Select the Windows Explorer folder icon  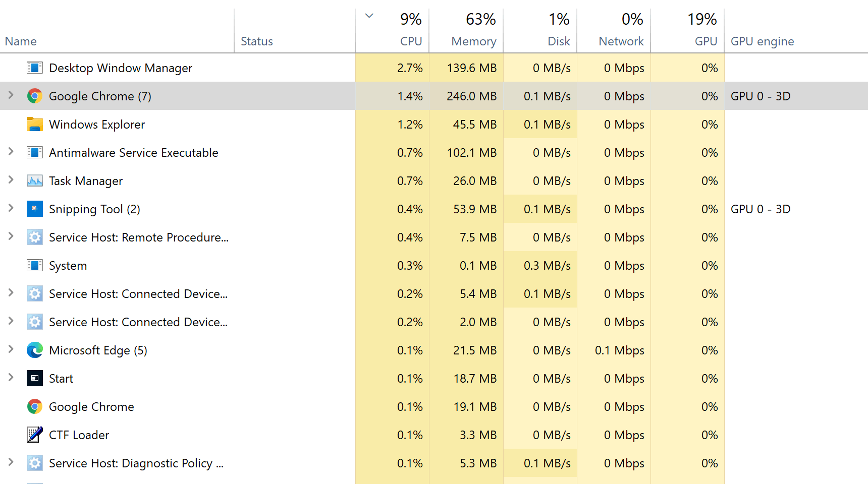coord(34,124)
